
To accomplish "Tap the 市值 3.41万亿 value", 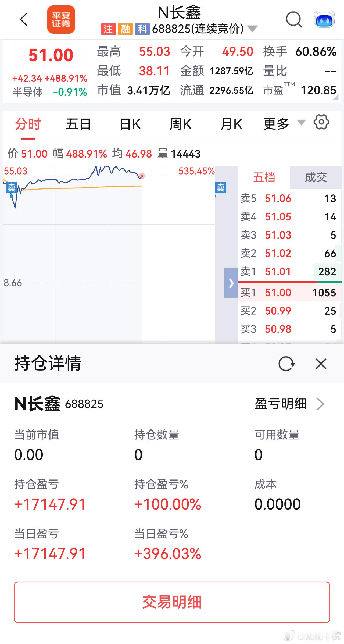I will 149,91.
